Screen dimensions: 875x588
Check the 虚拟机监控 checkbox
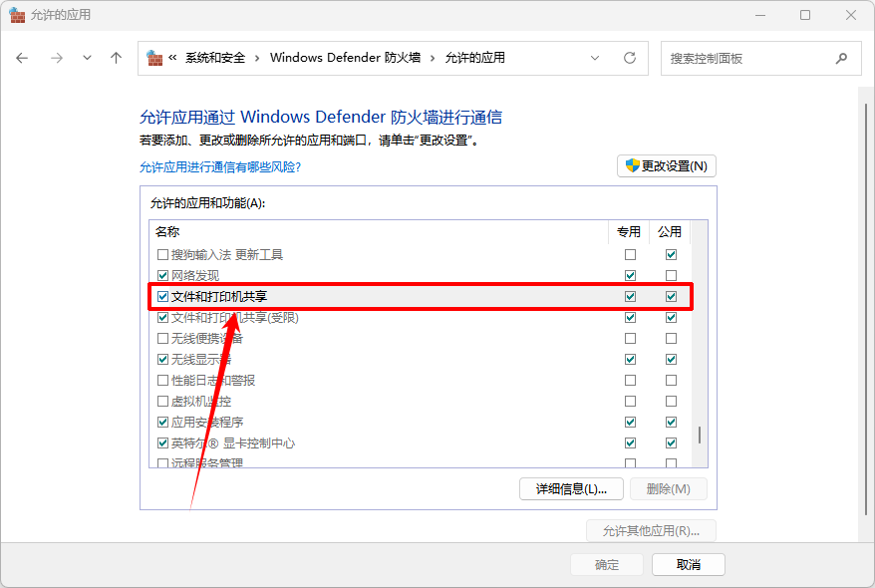coord(163,401)
